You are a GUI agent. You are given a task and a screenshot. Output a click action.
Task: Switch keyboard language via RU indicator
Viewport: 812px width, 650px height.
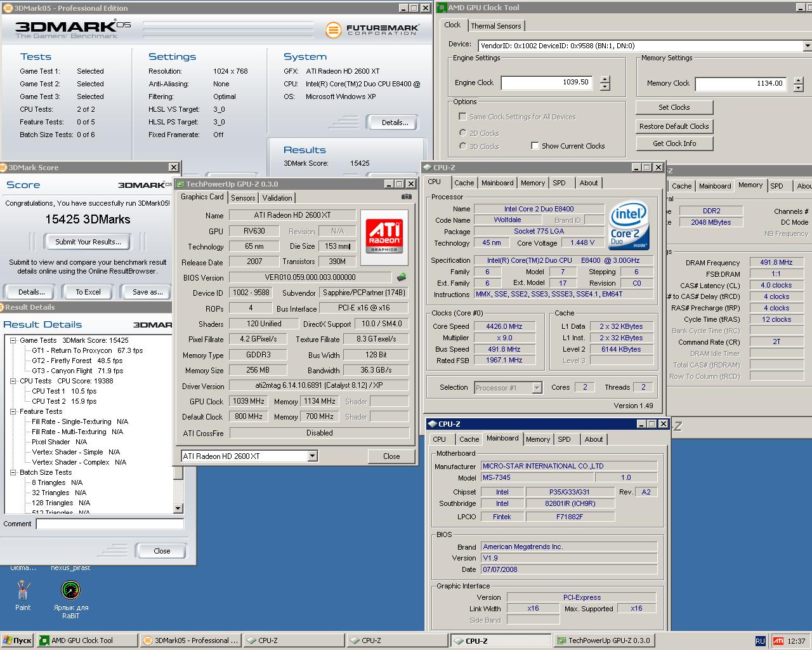tap(760, 641)
